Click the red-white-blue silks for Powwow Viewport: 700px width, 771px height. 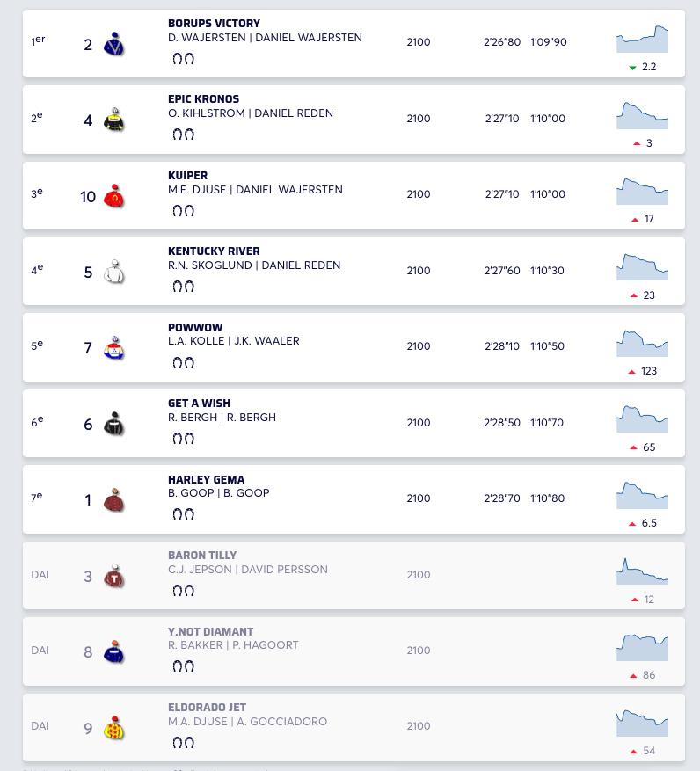click(113, 347)
